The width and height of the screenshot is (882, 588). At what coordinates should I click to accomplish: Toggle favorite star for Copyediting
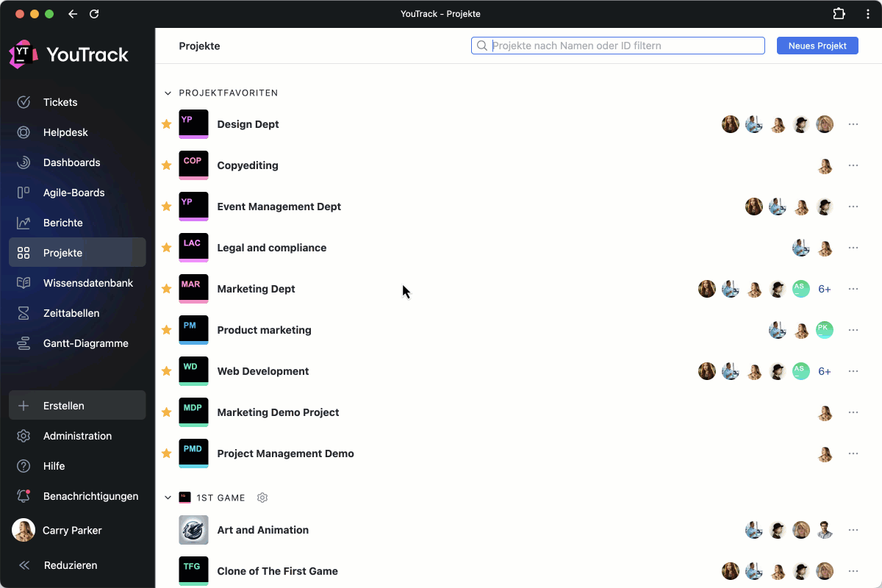tap(167, 165)
